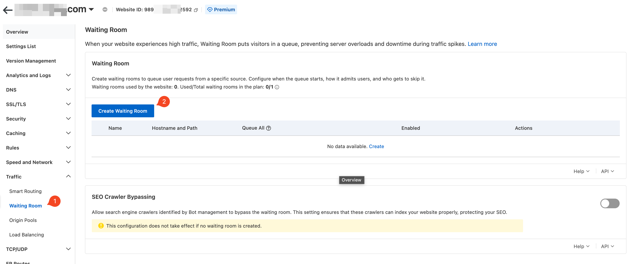This screenshot has height=264, width=644.
Task: Click info icon next to plan quota
Action: click(277, 87)
